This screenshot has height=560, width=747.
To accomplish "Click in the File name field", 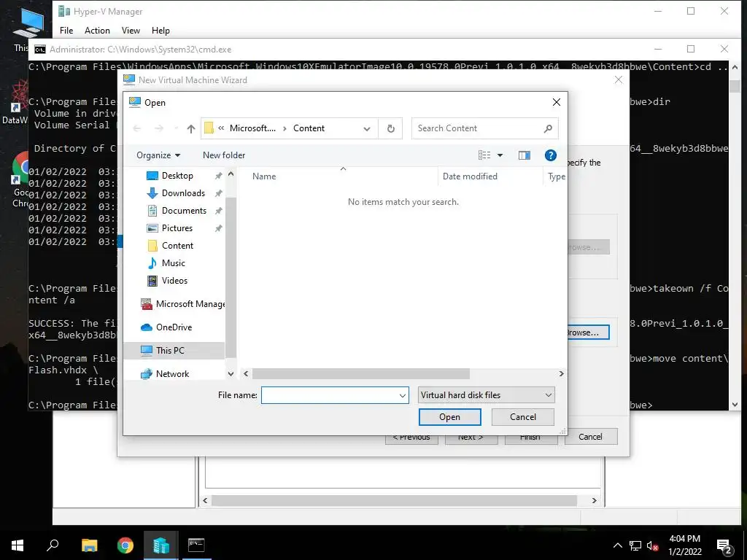I will tap(329, 395).
